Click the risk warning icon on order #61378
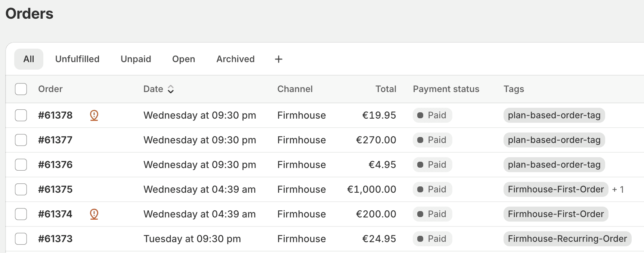The image size is (644, 253). point(94,115)
